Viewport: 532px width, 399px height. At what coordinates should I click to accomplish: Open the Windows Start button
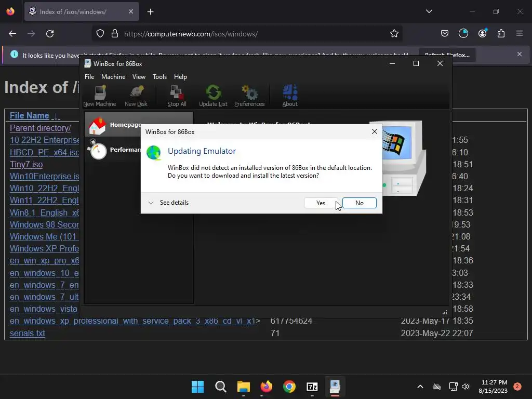[197, 387]
